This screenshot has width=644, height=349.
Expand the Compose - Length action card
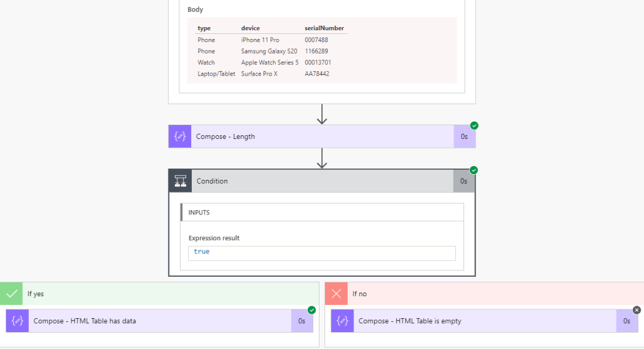[x=321, y=136]
